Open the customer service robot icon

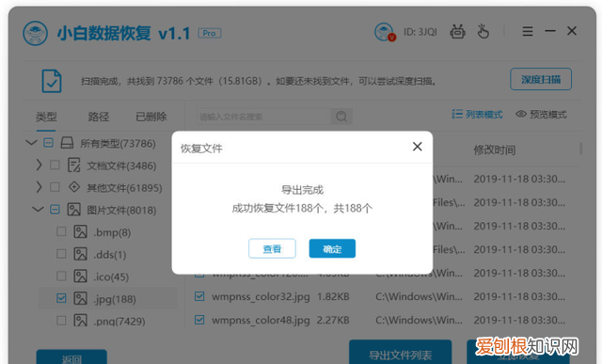tap(457, 31)
